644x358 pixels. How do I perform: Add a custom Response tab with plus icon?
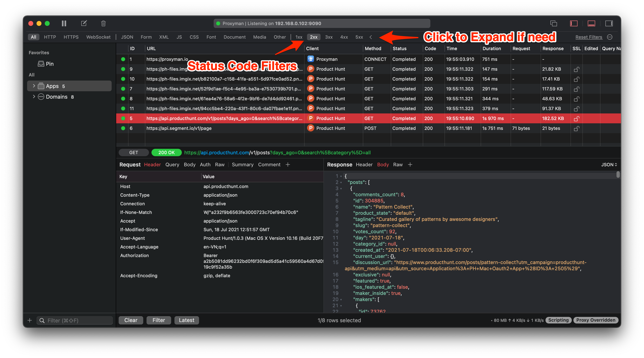tap(410, 164)
